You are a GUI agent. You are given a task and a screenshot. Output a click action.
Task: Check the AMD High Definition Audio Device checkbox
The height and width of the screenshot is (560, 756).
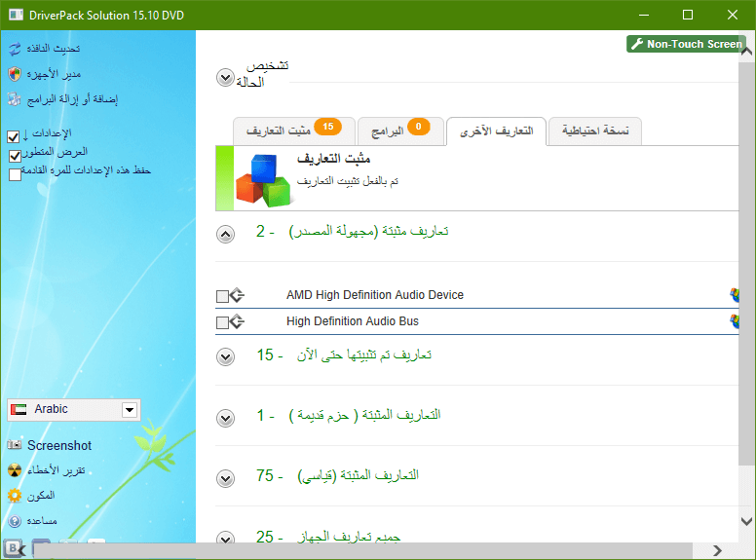click(222, 296)
